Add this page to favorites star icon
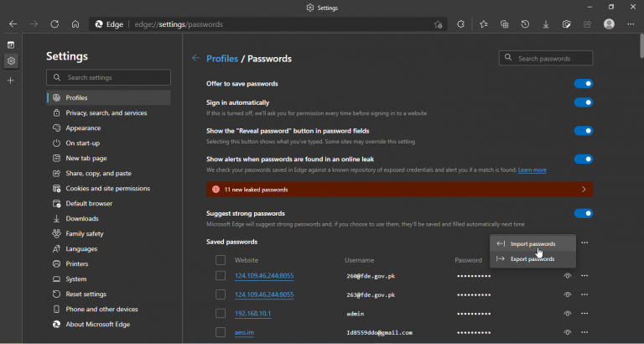Screen dimensions: 644x344 [439, 24]
